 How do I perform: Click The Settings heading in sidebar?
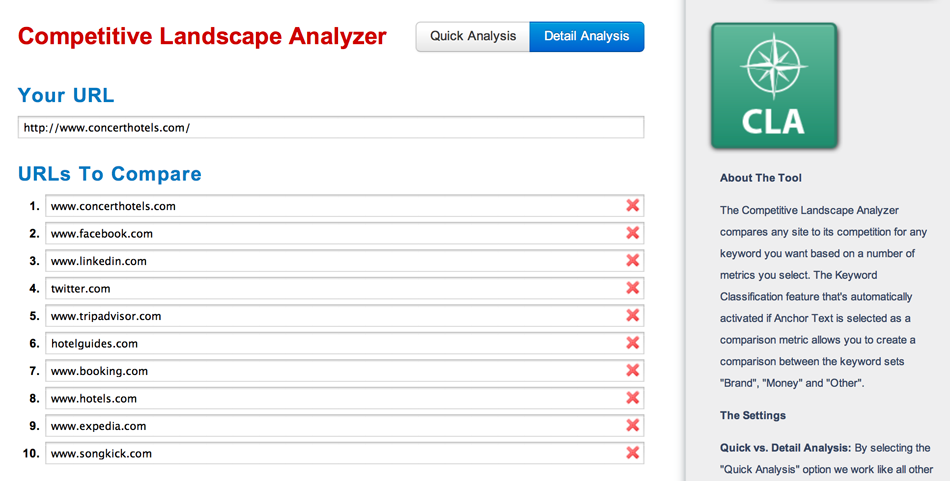pyautogui.click(x=752, y=416)
